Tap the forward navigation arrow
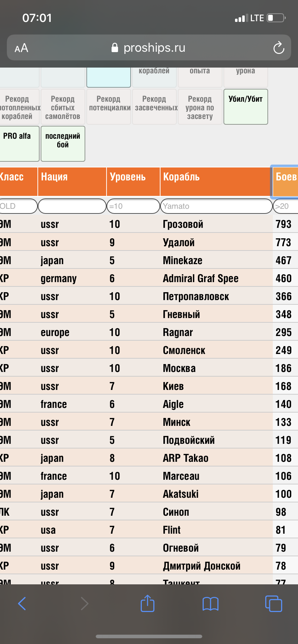 click(85, 603)
